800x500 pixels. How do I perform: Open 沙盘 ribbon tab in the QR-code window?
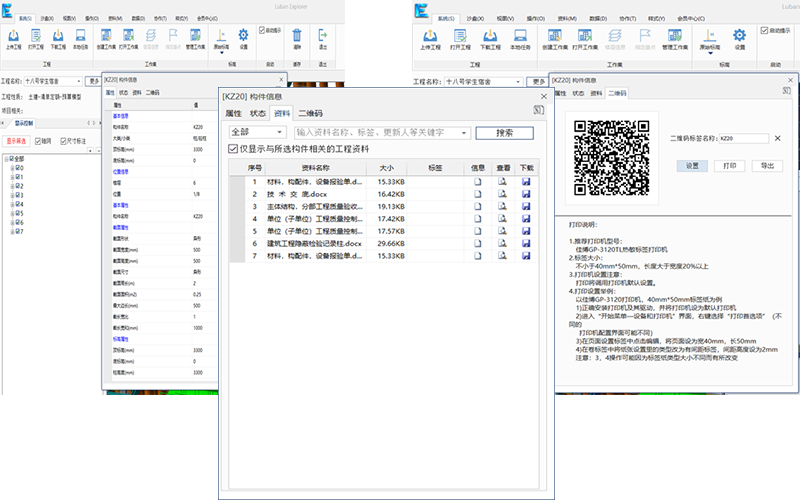click(x=475, y=18)
